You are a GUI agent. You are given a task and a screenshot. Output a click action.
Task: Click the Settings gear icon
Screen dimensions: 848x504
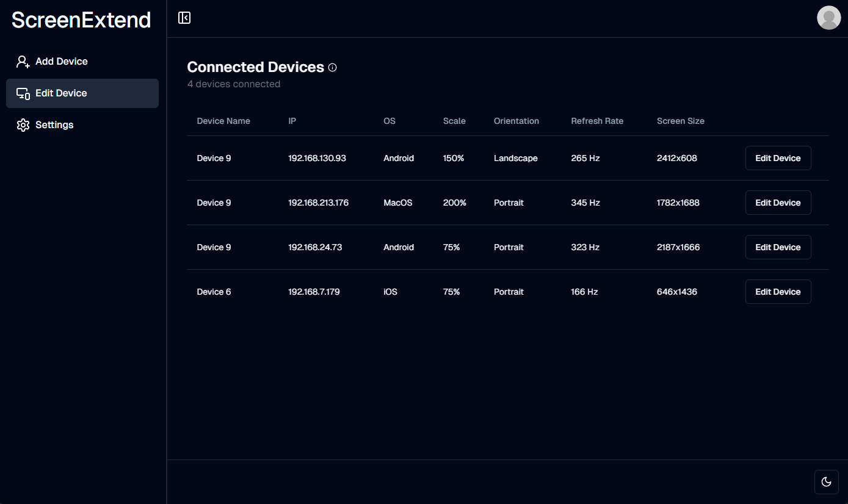(23, 125)
